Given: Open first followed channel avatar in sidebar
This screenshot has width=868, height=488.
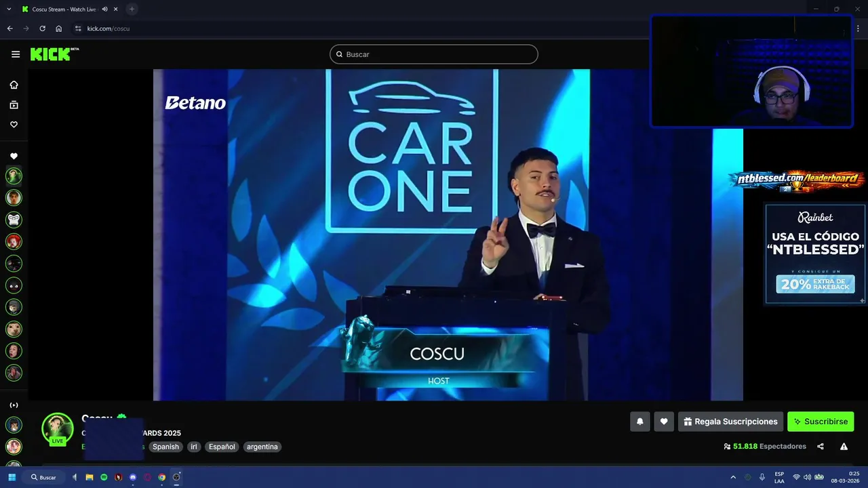Looking at the screenshot, I should point(14,176).
